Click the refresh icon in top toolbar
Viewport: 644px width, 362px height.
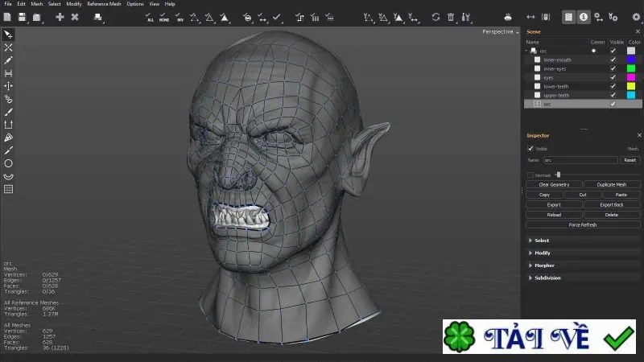click(x=436, y=17)
